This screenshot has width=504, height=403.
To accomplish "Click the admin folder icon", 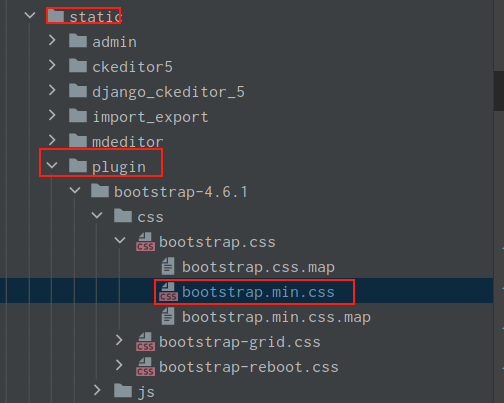I will point(78,41).
